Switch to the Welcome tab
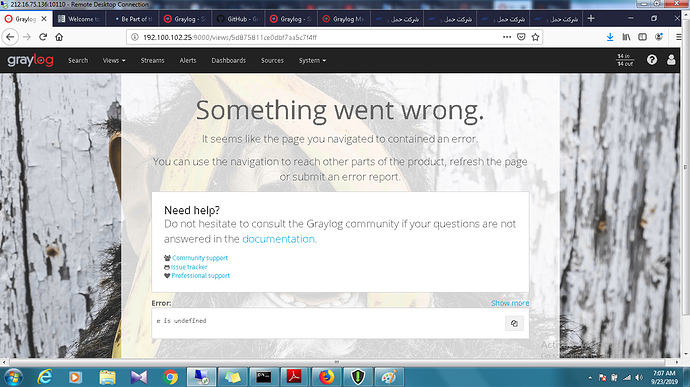This screenshot has width=690, height=387. (x=79, y=19)
